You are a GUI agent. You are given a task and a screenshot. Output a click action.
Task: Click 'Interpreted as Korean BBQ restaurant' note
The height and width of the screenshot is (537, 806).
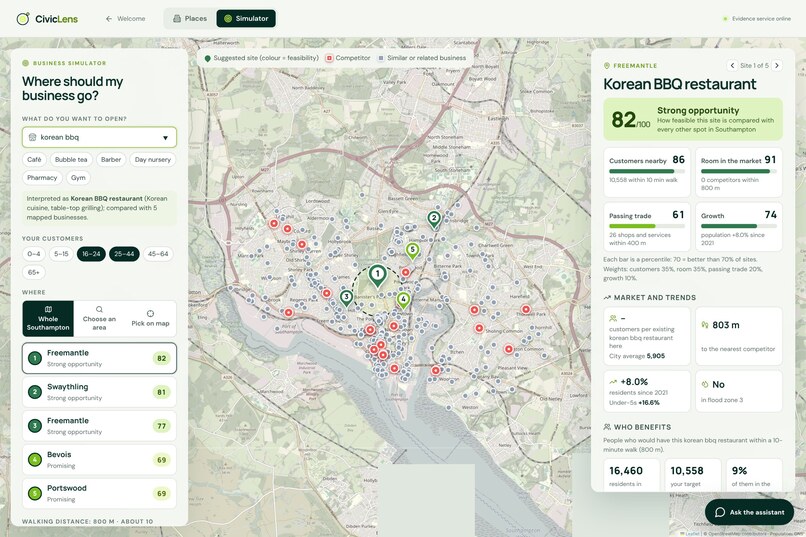99,208
